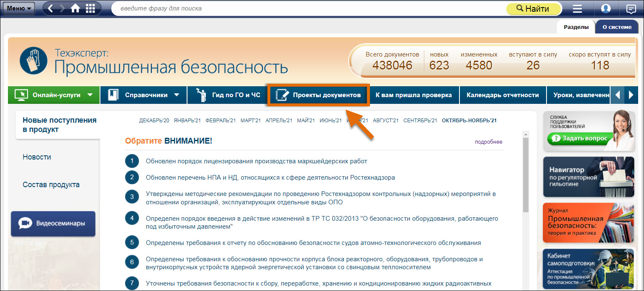Open link about методические рекомендации Ростехнадзором
This screenshot has width=644, height=291.
tap(321, 198)
